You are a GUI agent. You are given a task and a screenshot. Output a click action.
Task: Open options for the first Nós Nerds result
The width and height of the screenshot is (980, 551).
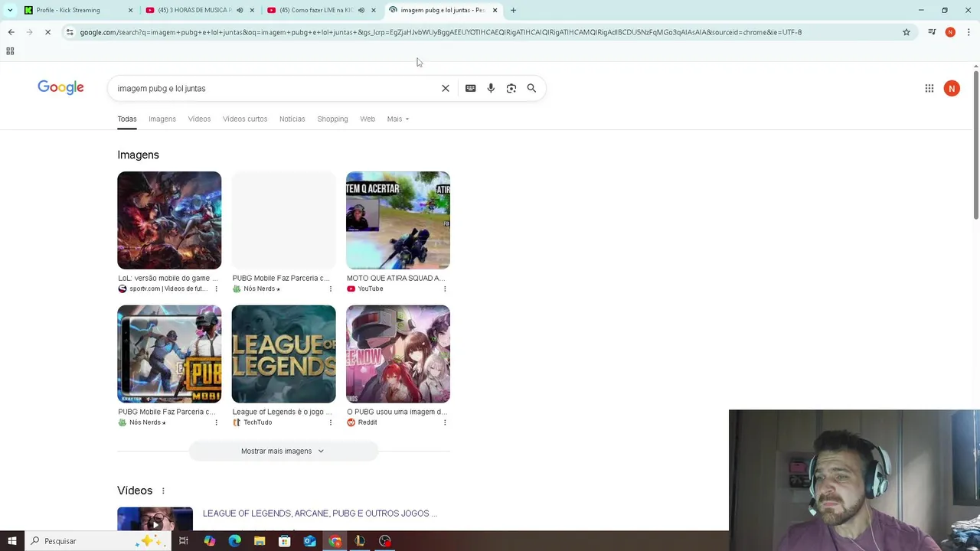[330, 289]
